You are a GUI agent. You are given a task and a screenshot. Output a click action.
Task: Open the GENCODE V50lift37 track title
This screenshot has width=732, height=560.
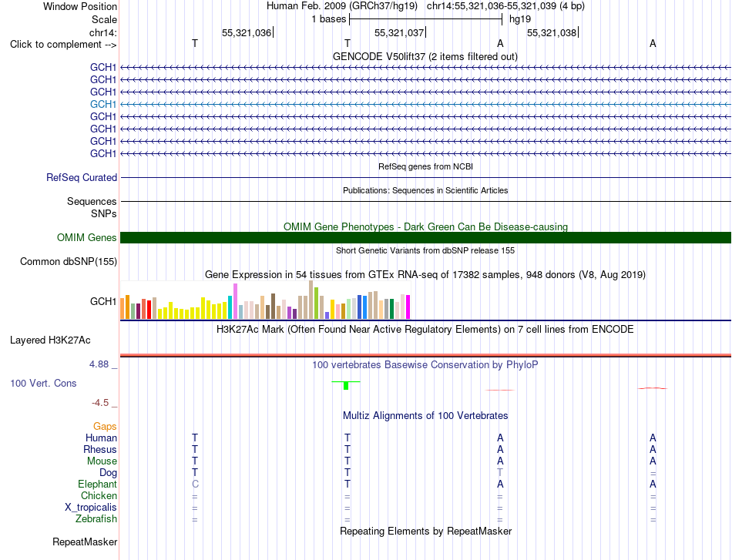(x=425, y=56)
